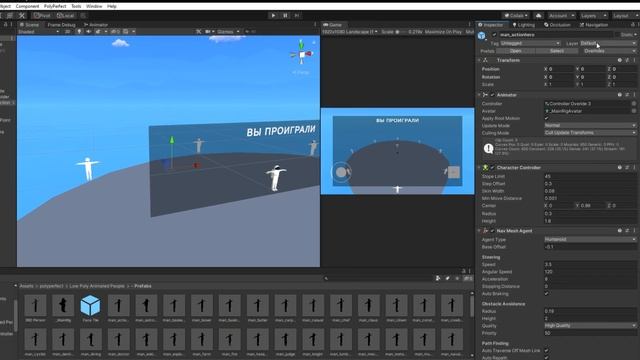This screenshot has width=640, height=360.
Task: Select the custom editor tools wrench icon
Action: [x=22, y=16]
